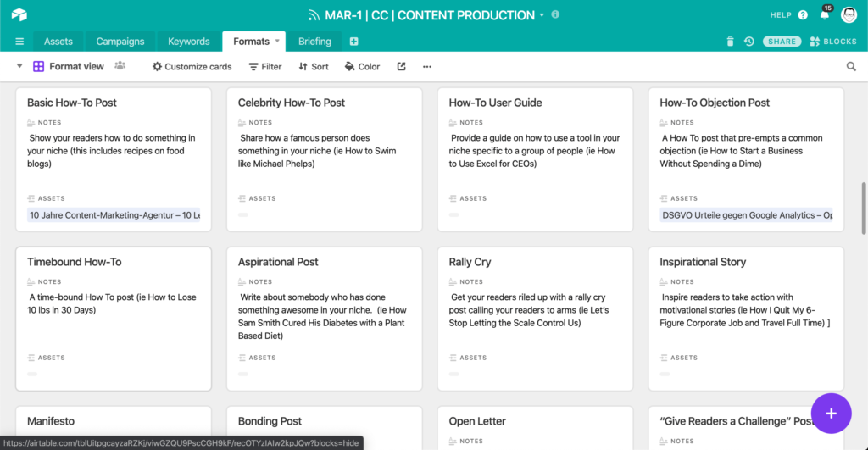Open the search magnifier icon
The image size is (868, 450).
point(851,66)
